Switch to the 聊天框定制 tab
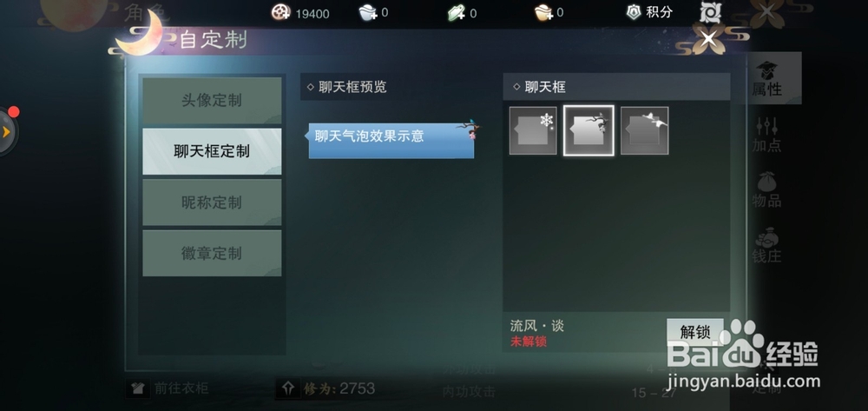The width and height of the screenshot is (868, 411). pyautogui.click(x=212, y=152)
